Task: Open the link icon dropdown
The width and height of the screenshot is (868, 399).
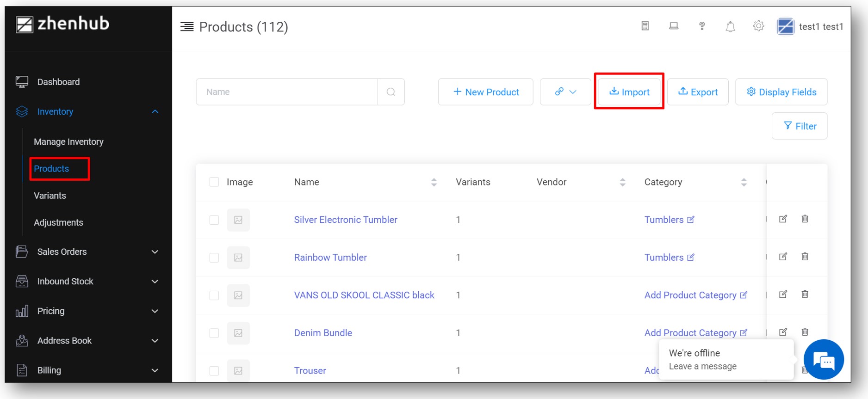Action: (565, 92)
